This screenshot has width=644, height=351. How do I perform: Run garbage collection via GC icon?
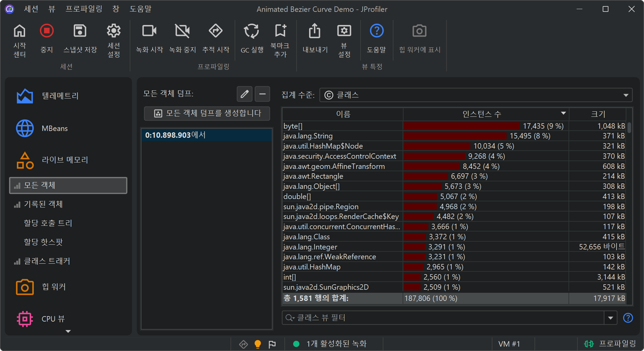252,31
